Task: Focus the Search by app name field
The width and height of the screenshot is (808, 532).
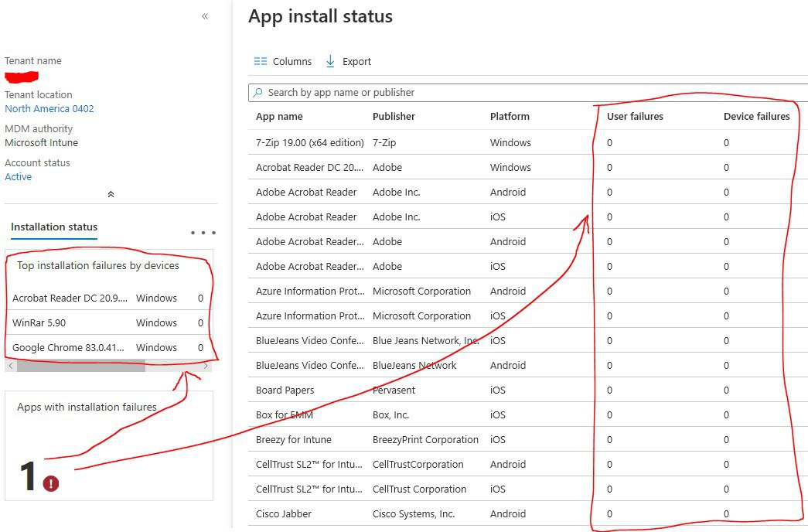Action: [528, 92]
